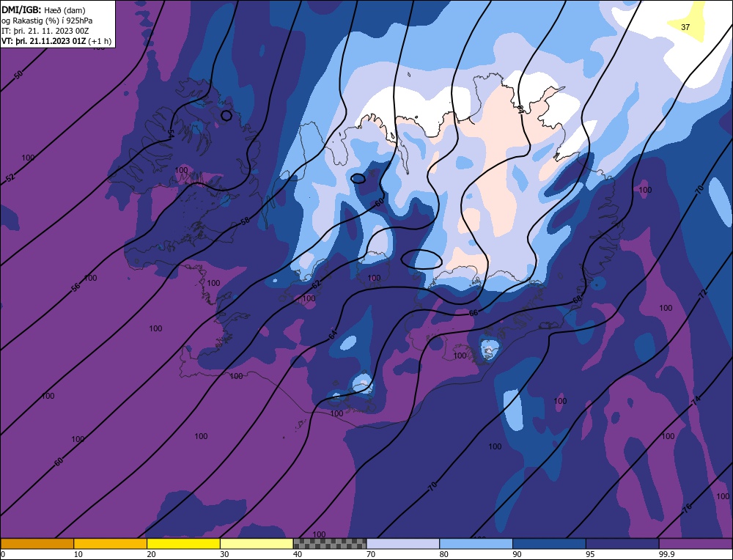Click the '52' contour label
Screen dimensions: 733x560
pyautogui.click(x=10, y=177)
